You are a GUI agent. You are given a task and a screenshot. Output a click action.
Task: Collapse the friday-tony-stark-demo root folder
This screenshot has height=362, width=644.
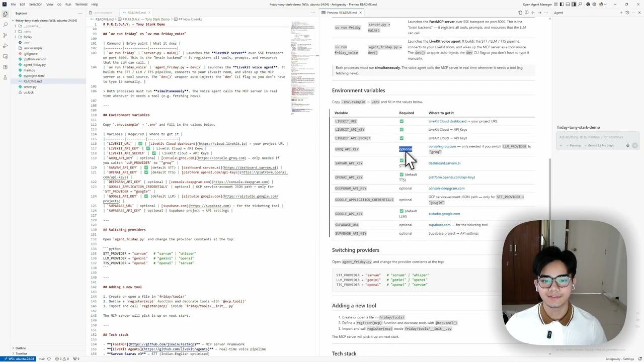[x=46, y=21]
